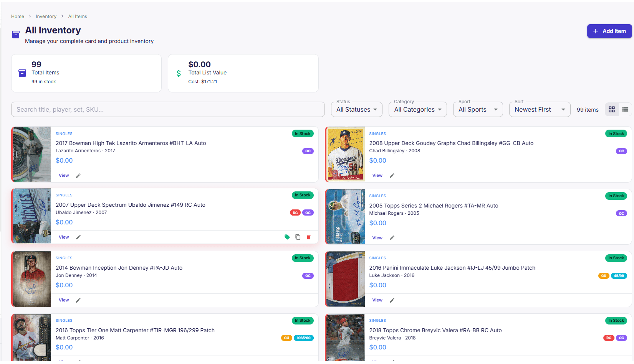Click title 2005 Topps Series 2 Michael Rogers

[x=434, y=206]
